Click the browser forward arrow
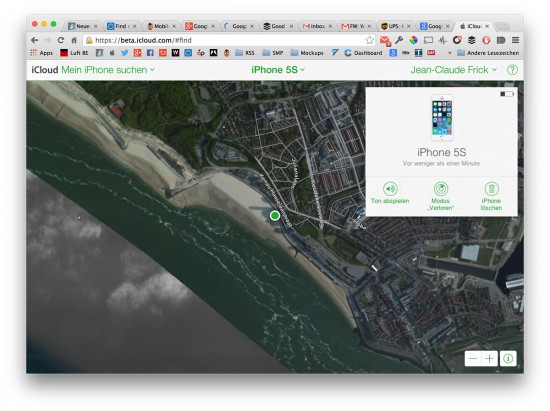Screen dimensions: 550x411 (48, 40)
